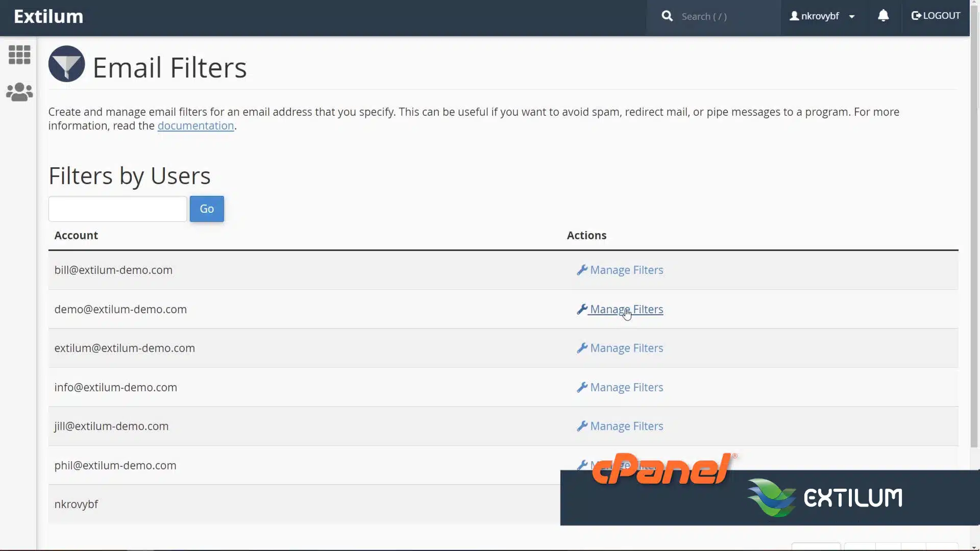This screenshot has width=980, height=551.
Task: Open the User Manager people icon
Action: (19, 92)
